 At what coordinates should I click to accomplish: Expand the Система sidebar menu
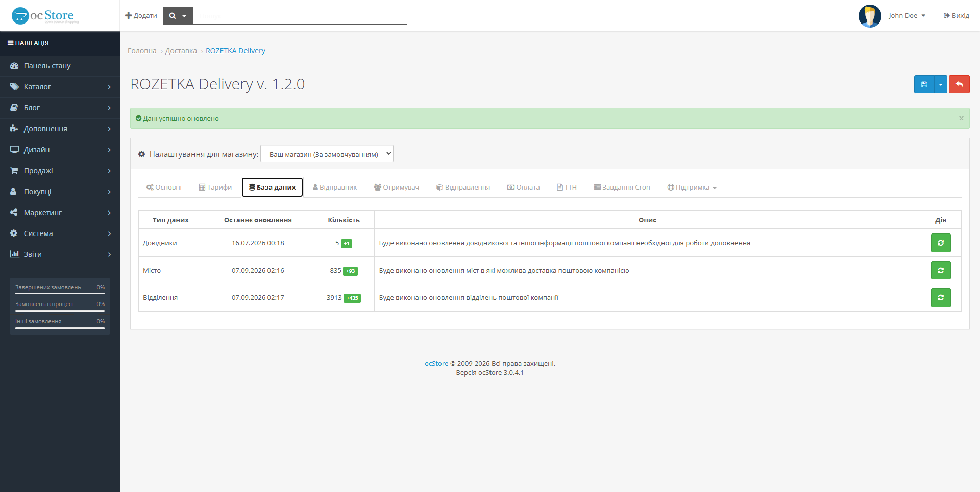pos(60,233)
